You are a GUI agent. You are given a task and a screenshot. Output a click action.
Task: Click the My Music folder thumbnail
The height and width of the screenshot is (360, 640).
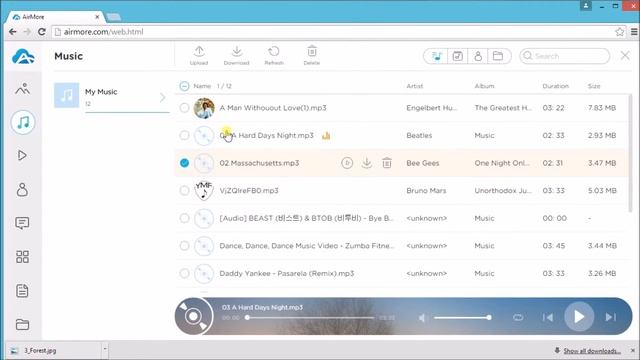click(67, 95)
